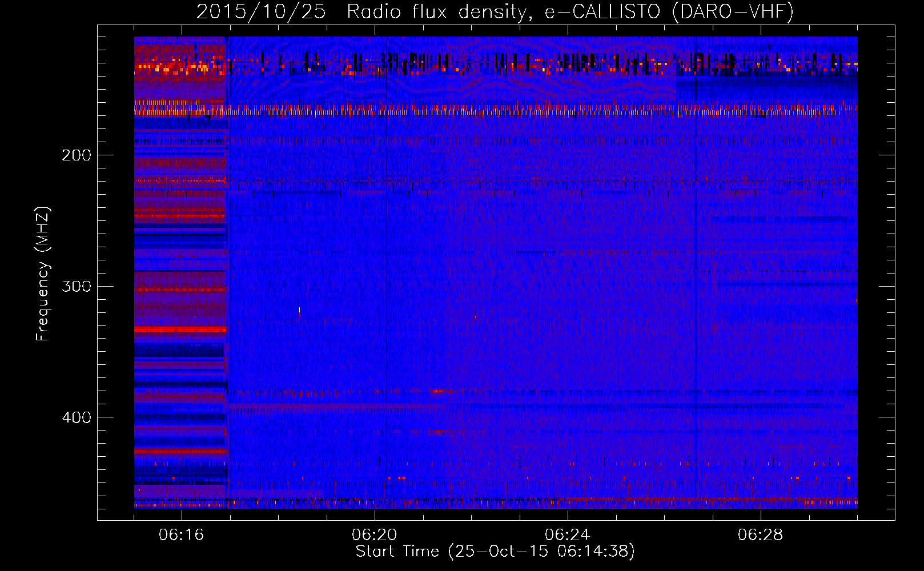Click the 200 frequency tick label
Viewport: 924px width, 571px height.
pos(77,155)
